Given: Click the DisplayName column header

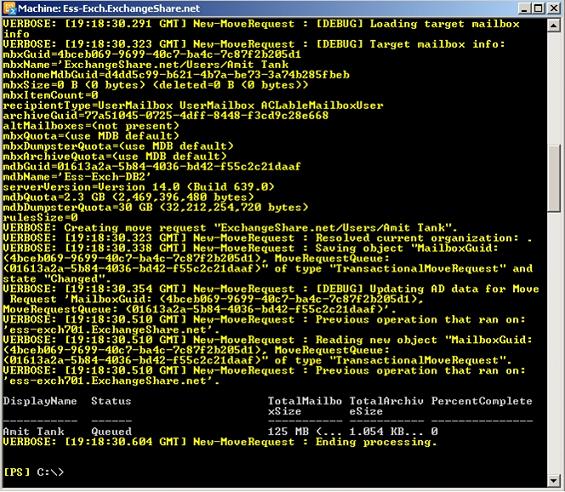Looking at the screenshot, I should pyautogui.click(x=40, y=401).
